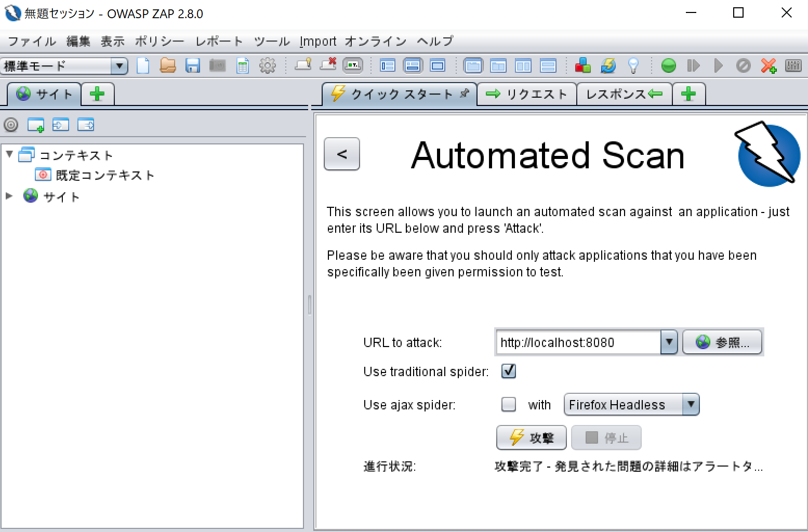This screenshot has width=808, height=532.
Task: Collapse the コンテキスト tree node
Action: (x=8, y=154)
